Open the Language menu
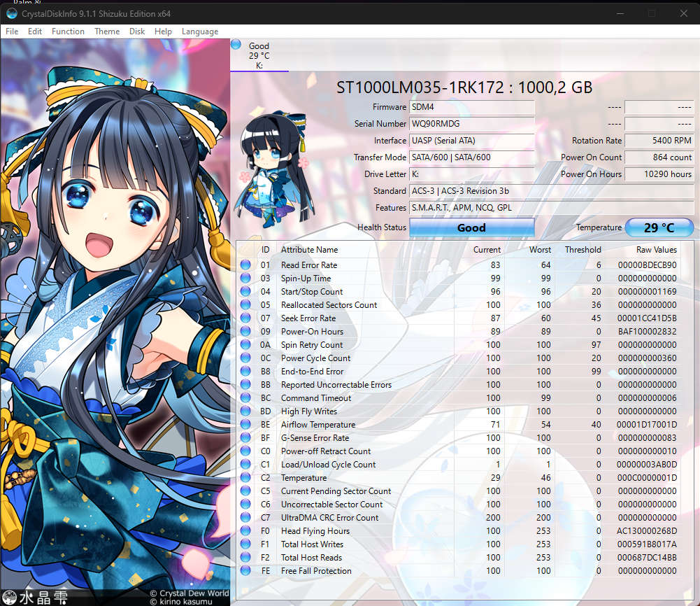 200,31
